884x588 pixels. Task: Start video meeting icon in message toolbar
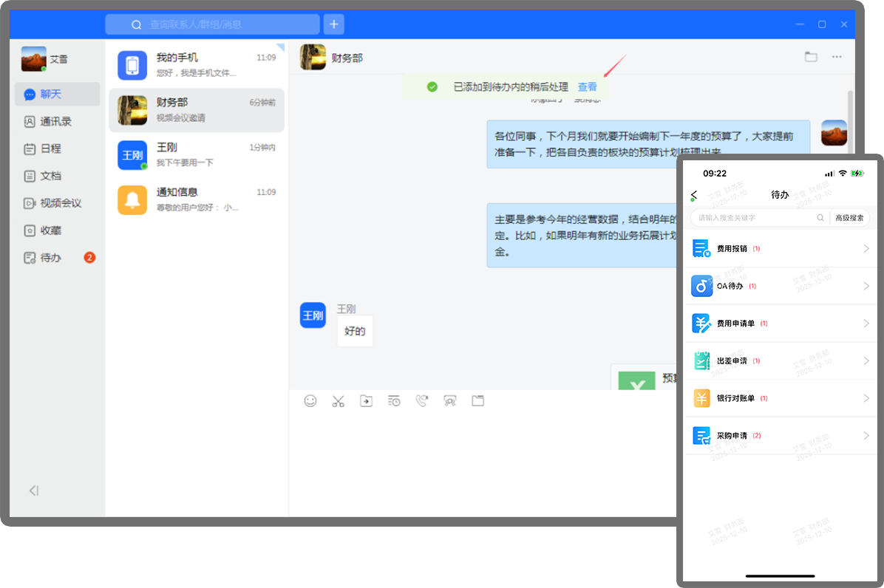click(x=450, y=401)
